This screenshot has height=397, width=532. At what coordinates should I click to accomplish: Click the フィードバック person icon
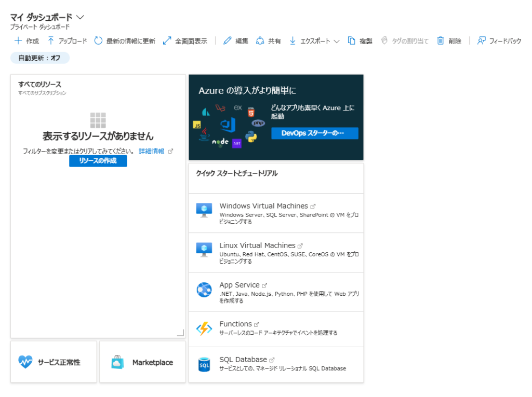pyautogui.click(x=482, y=40)
